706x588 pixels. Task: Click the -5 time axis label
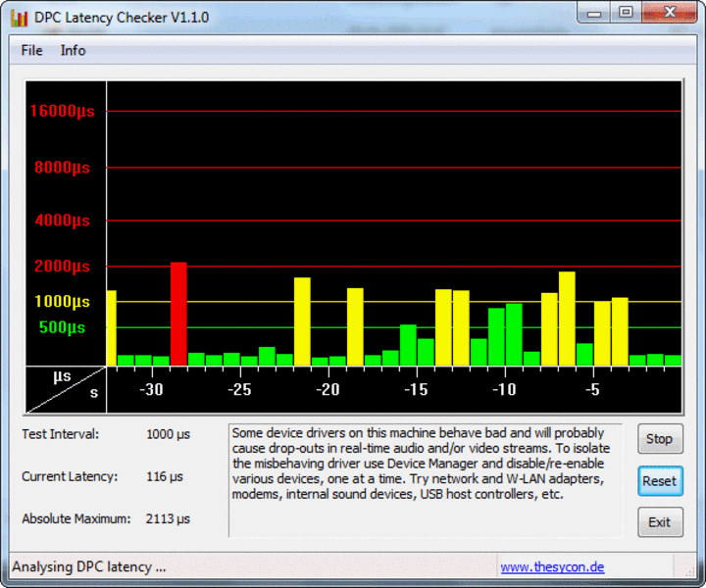(x=593, y=389)
